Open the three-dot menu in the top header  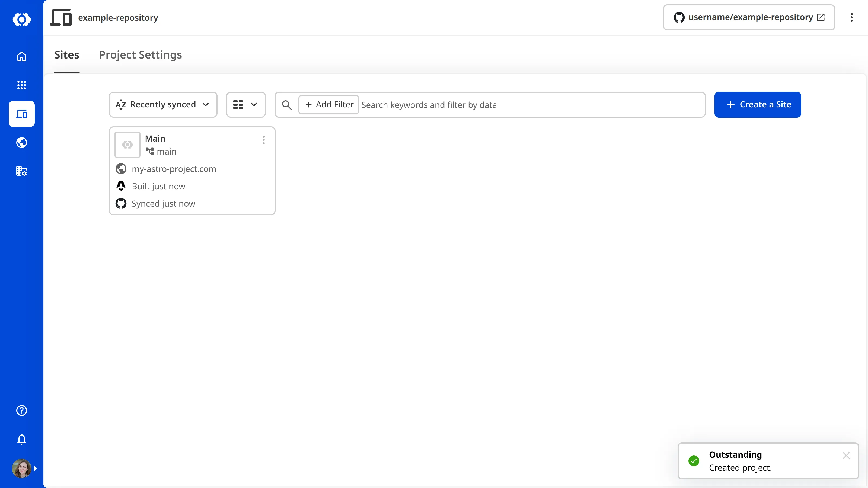[x=851, y=18]
